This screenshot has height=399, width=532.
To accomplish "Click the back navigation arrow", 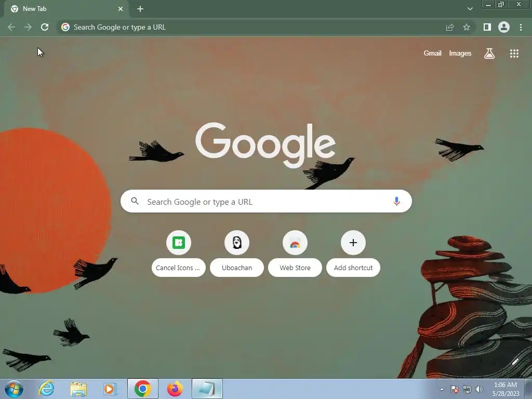I will pyautogui.click(x=11, y=27).
